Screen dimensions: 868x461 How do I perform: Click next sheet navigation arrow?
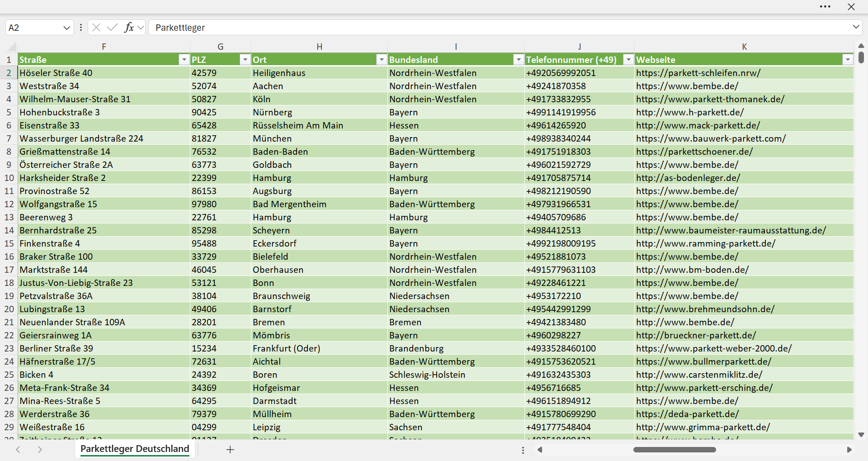[x=40, y=449]
